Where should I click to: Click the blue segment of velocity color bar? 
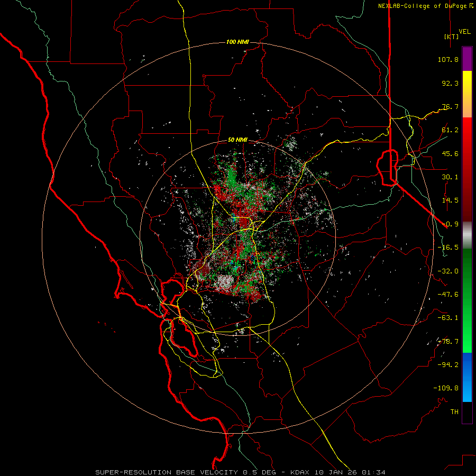tap(467, 377)
